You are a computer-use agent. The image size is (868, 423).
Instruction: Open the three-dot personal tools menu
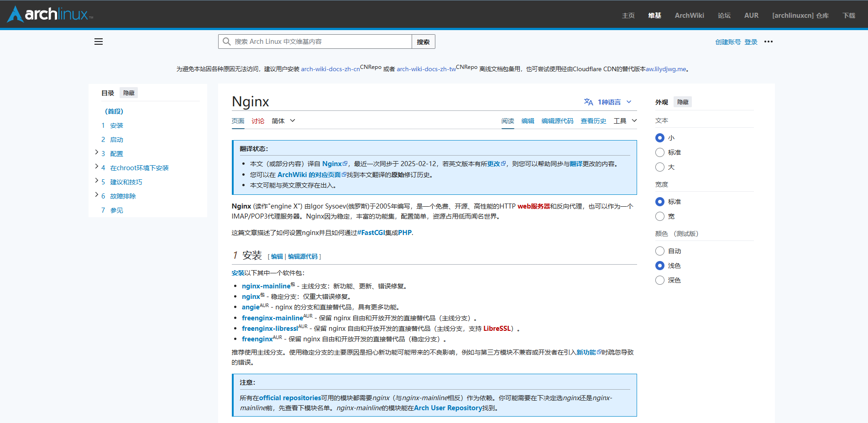point(769,42)
